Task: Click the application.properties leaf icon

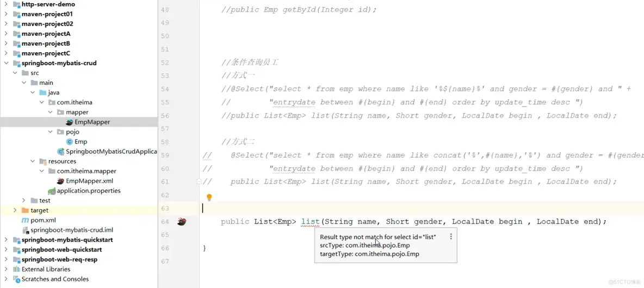Action: click(x=52, y=191)
